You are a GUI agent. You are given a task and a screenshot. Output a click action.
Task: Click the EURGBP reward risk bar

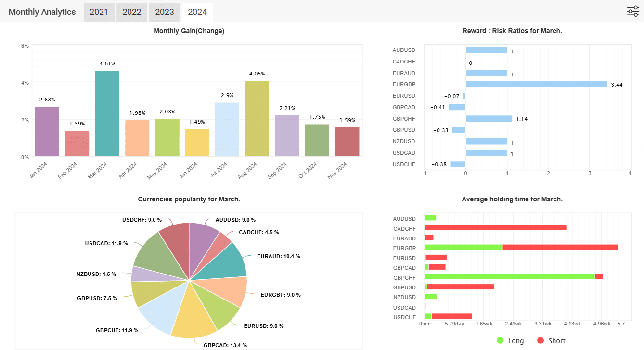click(x=536, y=84)
